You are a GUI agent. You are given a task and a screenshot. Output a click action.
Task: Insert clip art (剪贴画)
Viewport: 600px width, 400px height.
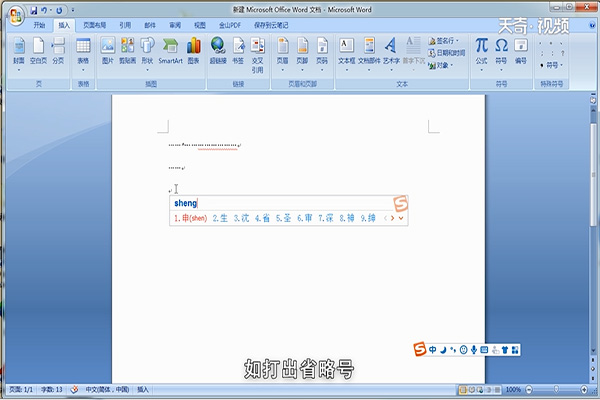(x=127, y=51)
